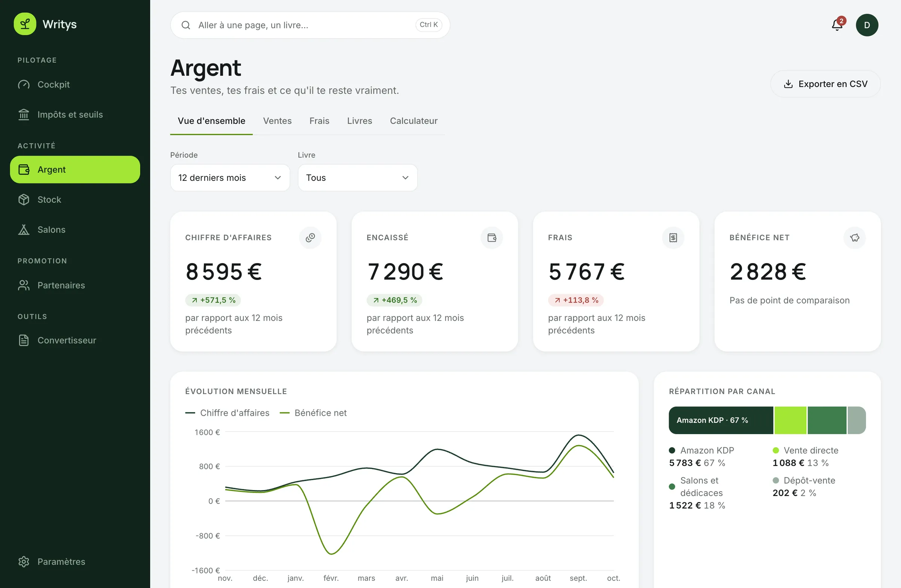Open the Livre dropdown showing Tous
The image size is (901, 588).
(357, 177)
